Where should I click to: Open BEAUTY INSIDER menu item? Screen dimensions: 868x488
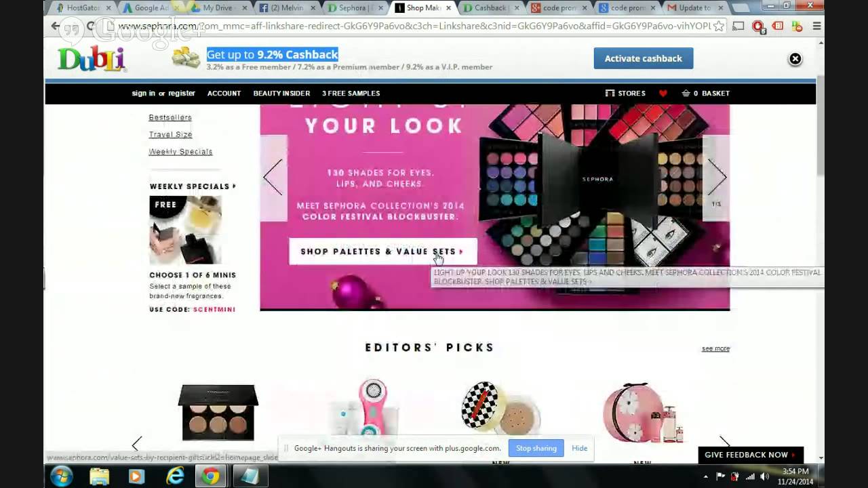281,94
